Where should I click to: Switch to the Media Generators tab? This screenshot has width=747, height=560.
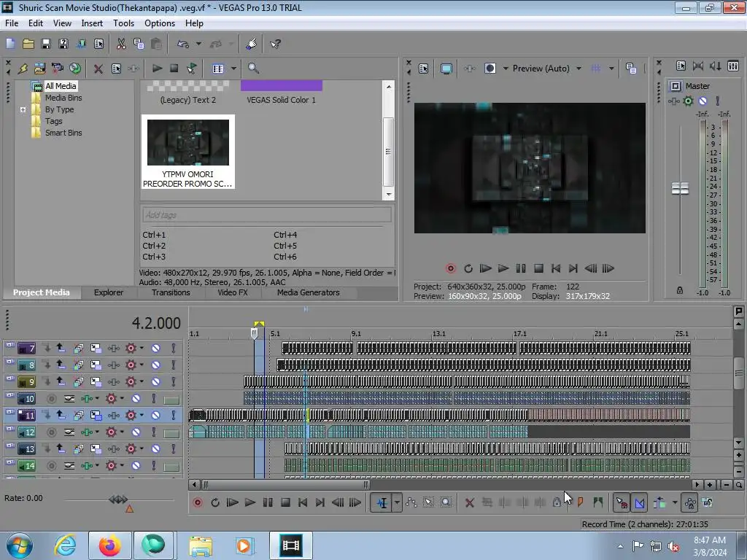(x=309, y=292)
